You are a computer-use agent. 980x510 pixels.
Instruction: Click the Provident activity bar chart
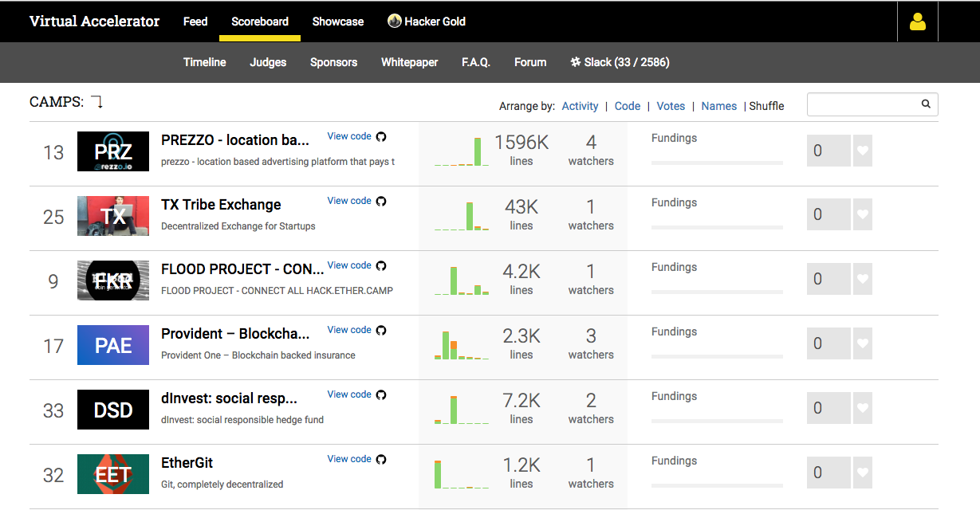click(462, 345)
